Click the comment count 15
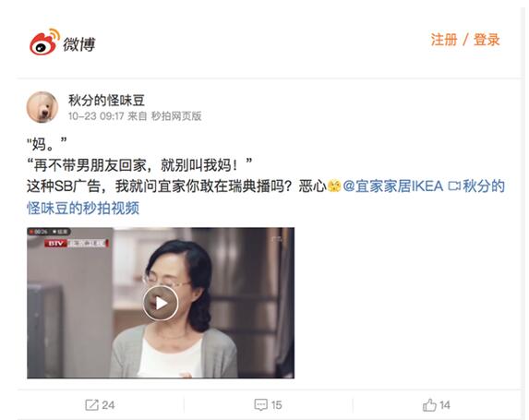This screenshot has width=529, height=420. (276, 405)
